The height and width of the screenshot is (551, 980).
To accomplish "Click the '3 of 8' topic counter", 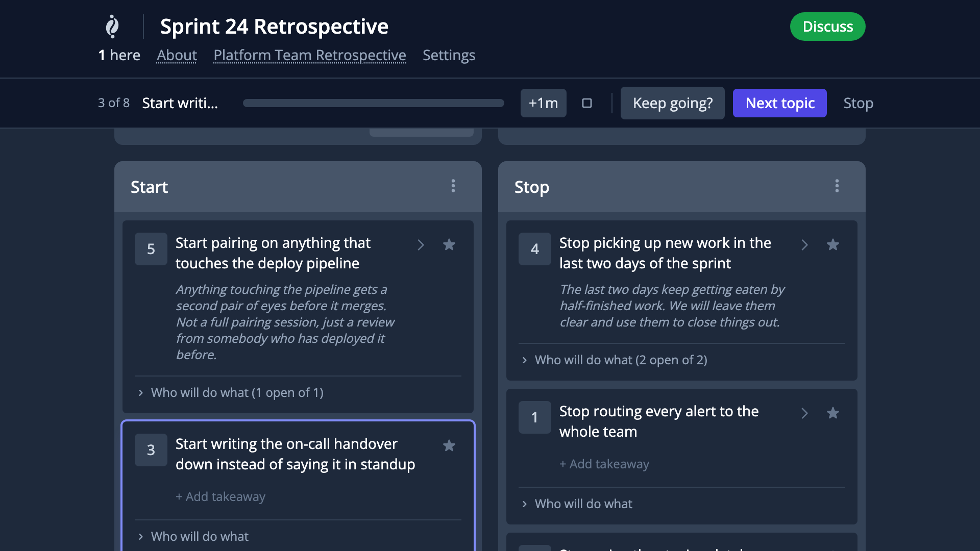I will [x=114, y=103].
